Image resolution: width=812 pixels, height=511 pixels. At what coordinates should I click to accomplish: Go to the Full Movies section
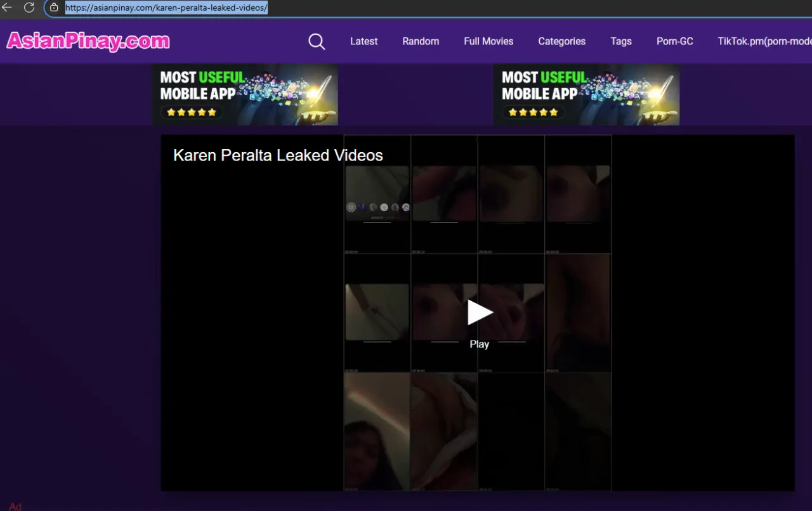[488, 41]
